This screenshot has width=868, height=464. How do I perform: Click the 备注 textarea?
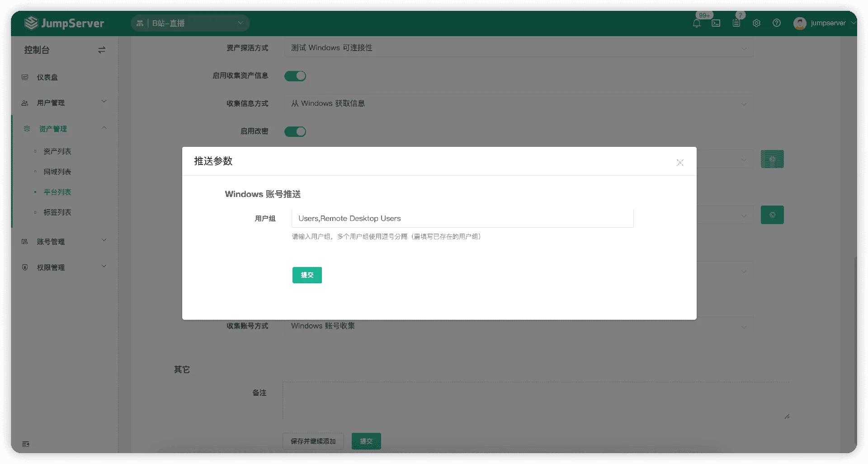click(x=536, y=401)
